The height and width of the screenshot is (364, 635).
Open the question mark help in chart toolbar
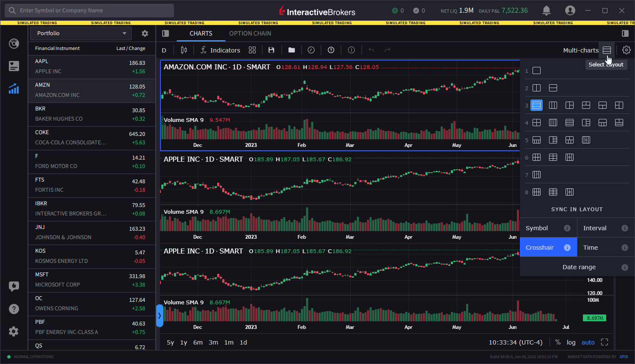tap(331, 50)
